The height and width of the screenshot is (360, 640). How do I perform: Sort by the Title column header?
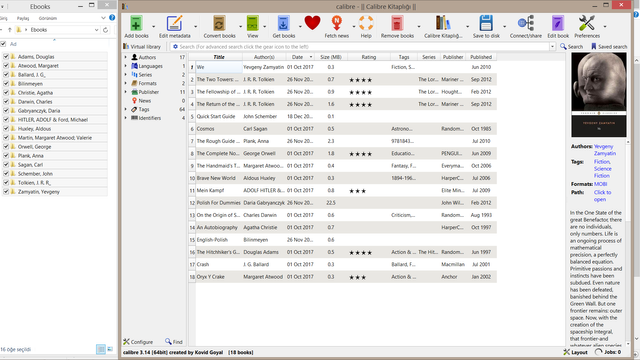pyautogui.click(x=219, y=57)
